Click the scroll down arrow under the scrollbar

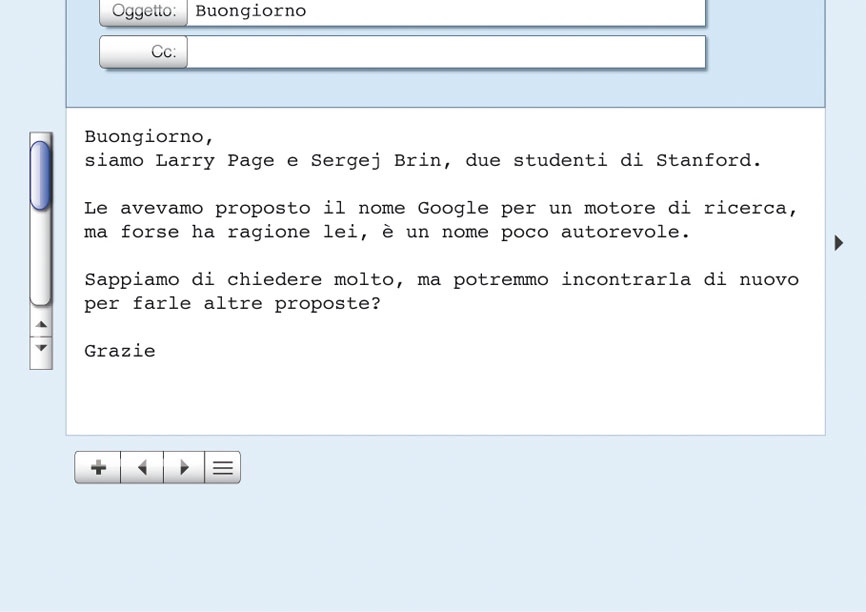pyautogui.click(x=41, y=348)
